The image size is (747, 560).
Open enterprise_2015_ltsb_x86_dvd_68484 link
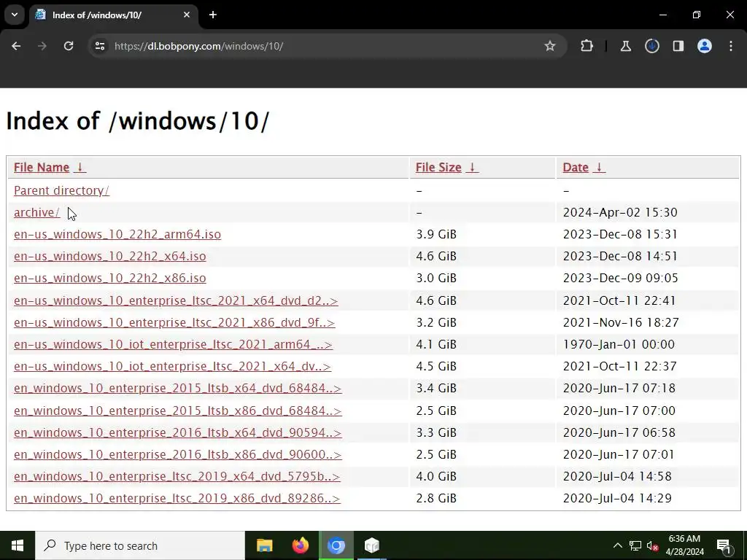pyautogui.click(x=178, y=411)
